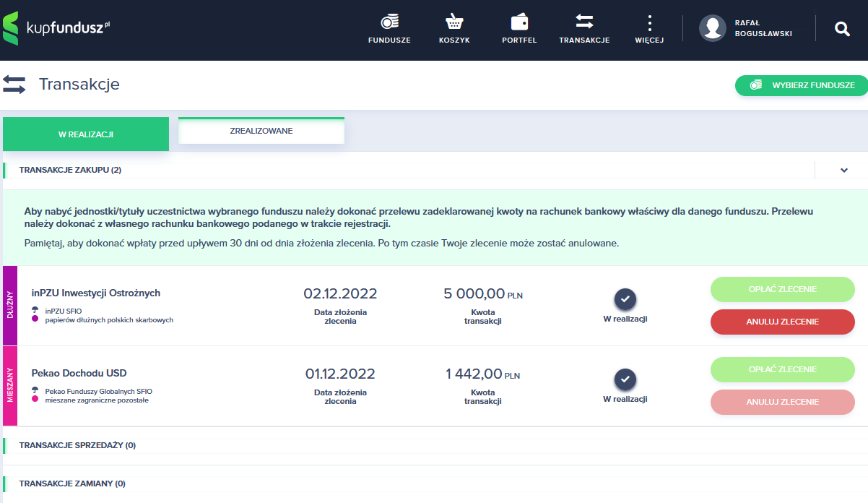The width and height of the screenshot is (868, 503).
Task: Click status checkmark icon for Pekao order
Action: coord(625,379)
